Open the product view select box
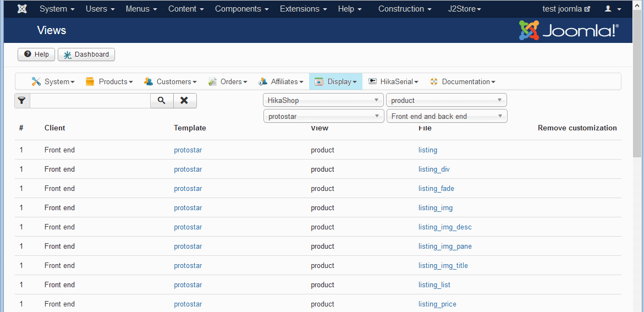The width and height of the screenshot is (644, 312). (447, 100)
